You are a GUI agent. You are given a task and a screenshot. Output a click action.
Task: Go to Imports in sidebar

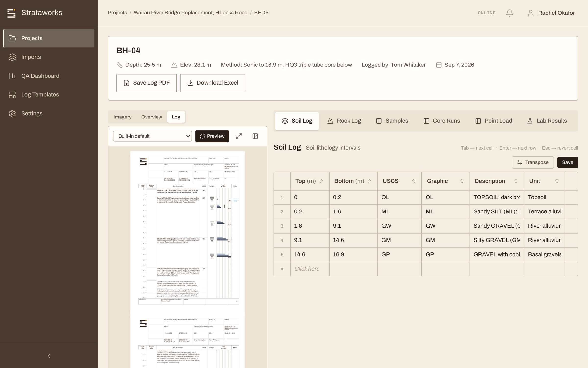[49, 57]
